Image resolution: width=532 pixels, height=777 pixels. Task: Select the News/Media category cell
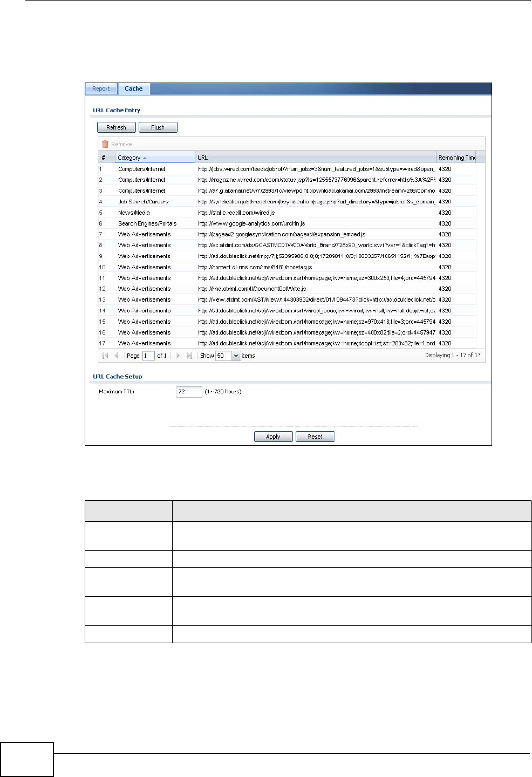click(134, 213)
